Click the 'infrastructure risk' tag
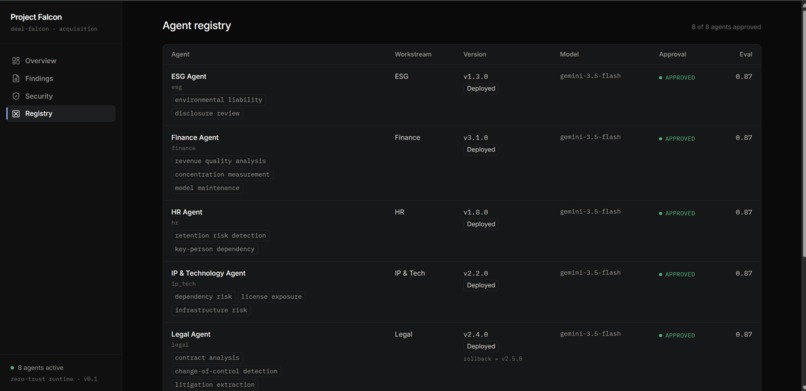806x391 pixels. coord(211,310)
